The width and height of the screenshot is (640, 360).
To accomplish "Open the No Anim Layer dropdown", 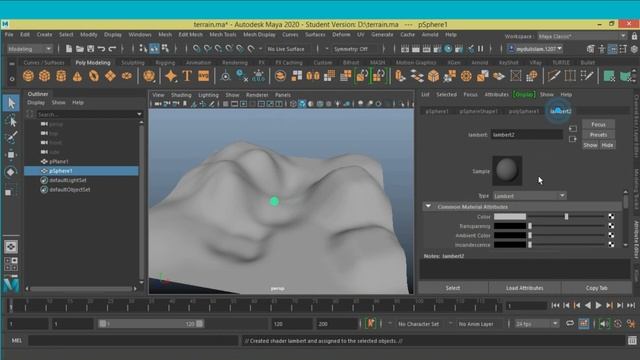I will point(476,324).
